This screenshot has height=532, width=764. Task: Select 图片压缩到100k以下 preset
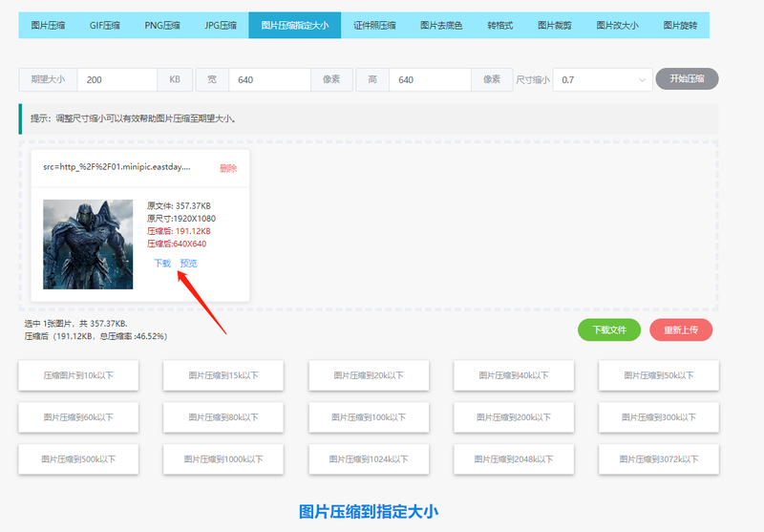369,417
